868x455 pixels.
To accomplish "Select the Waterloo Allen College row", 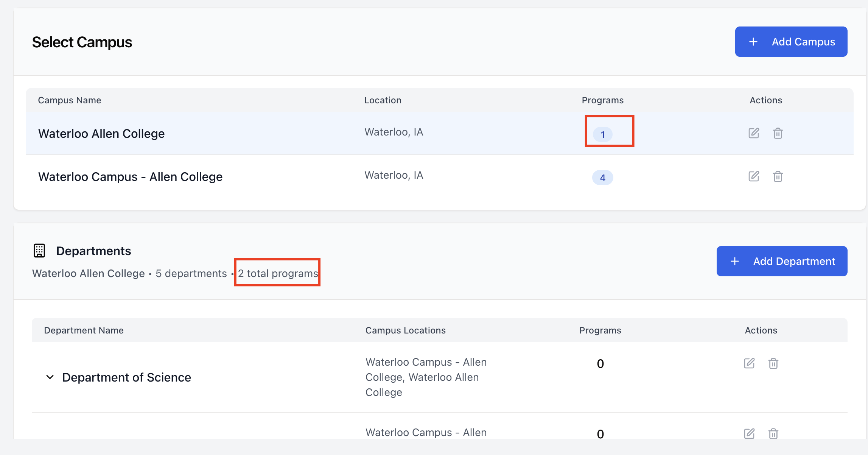I will click(101, 134).
